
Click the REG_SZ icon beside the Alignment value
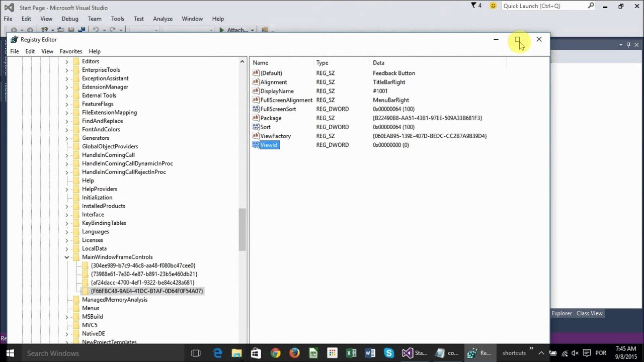[255, 82]
